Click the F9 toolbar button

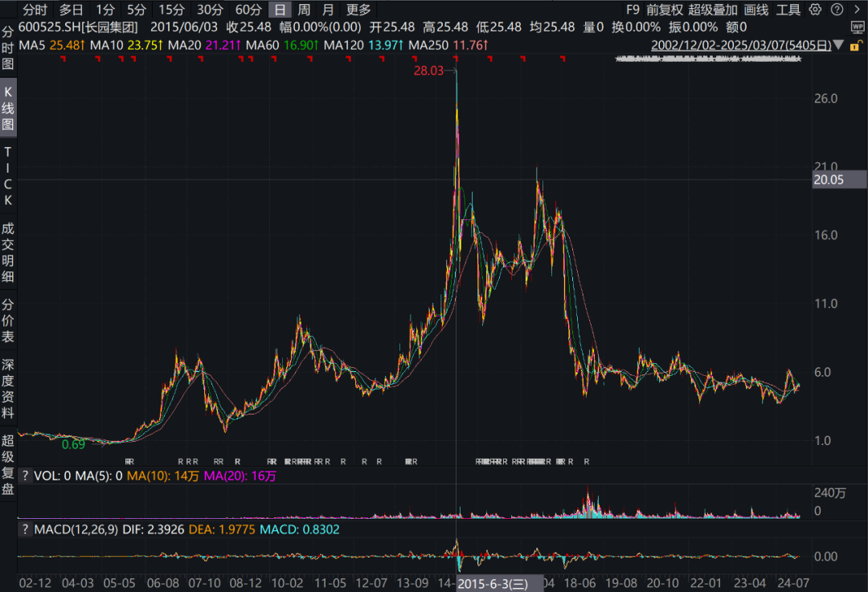coord(633,10)
